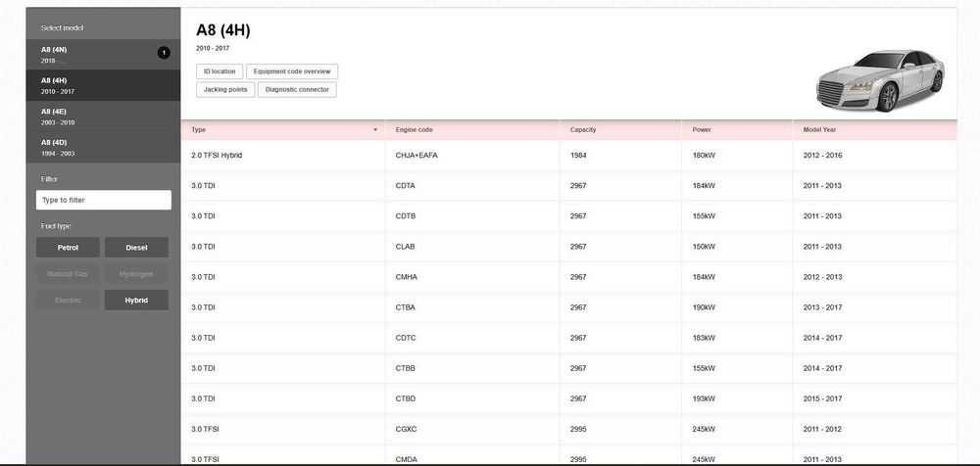Image resolution: width=980 pixels, height=466 pixels.
Task: Toggle the Hybrid fuel type filter
Action: coord(136,300)
